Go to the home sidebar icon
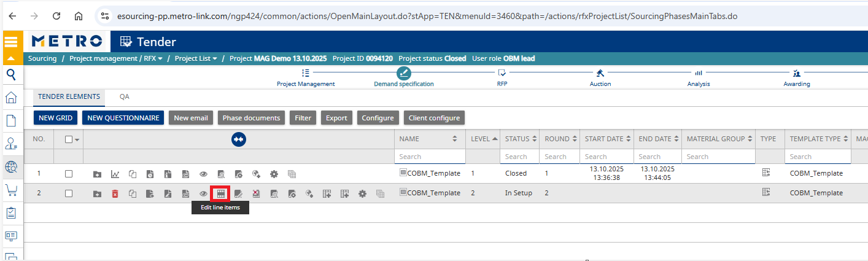 click(x=11, y=98)
